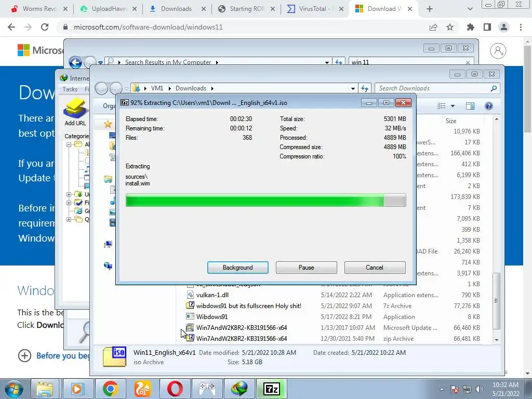This screenshot has width=532, height=399.
Task: Cancel the 7-Zip extraction
Action: [375, 268]
